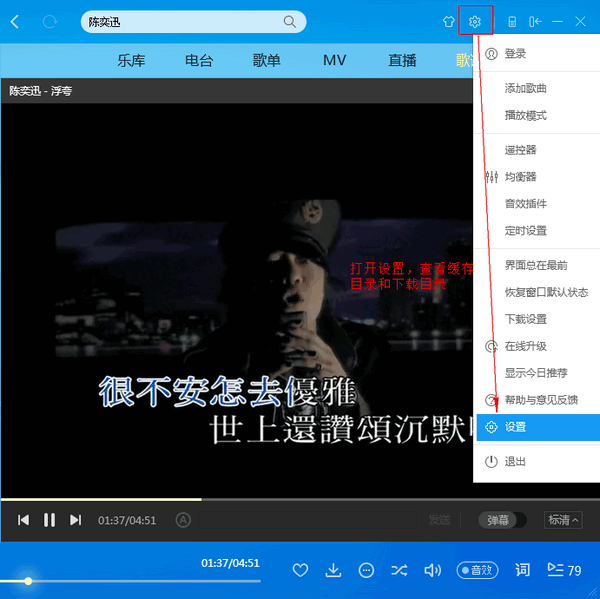This screenshot has width=600, height=599.
Task: Open the more options (…) icon
Action: (x=366, y=570)
